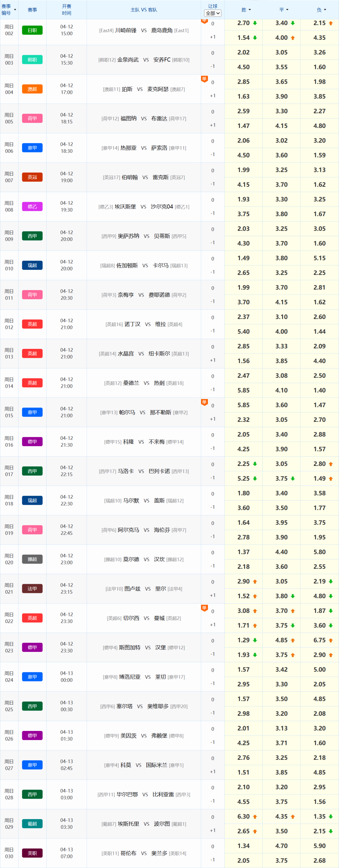Click the teal 韩职 league badge
The height and width of the screenshot is (868, 339).
(x=32, y=60)
